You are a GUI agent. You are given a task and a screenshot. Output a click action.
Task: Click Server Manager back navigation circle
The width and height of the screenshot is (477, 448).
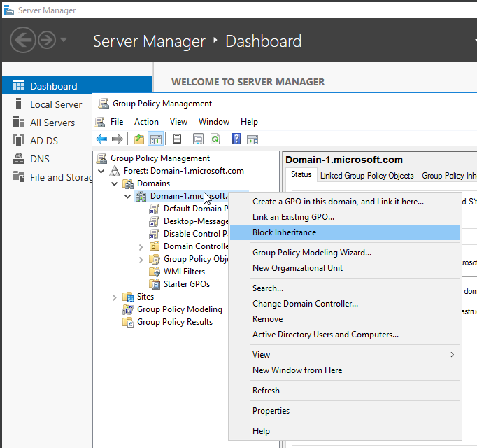tap(23, 40)
